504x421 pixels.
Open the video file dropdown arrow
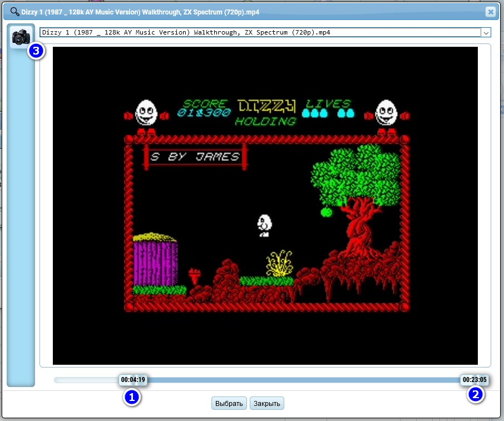pos(486,32)
